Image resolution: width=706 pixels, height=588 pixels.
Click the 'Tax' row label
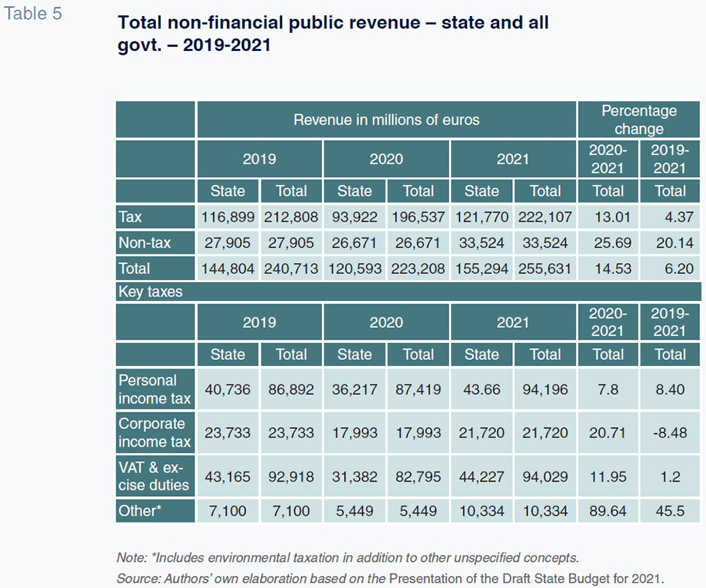pyautogui.click(x=155, y=217)
